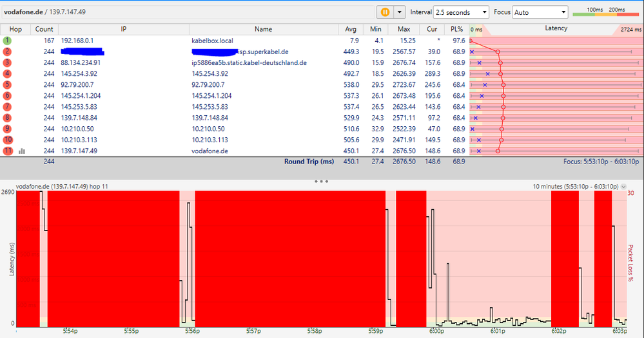The width and height of the screenshot is (644, 338).
Task: Sort by the Cur column header
Action: click(x=432, y=29)
